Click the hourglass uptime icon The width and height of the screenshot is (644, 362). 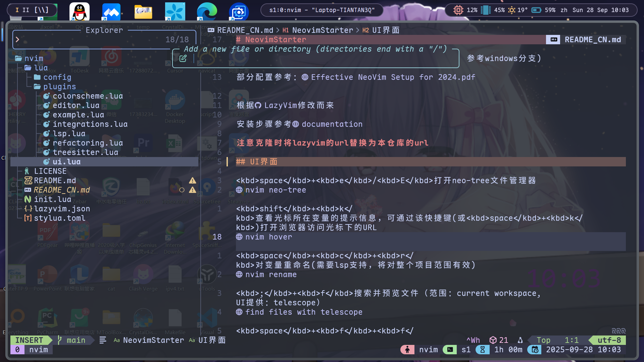point(482,350)
